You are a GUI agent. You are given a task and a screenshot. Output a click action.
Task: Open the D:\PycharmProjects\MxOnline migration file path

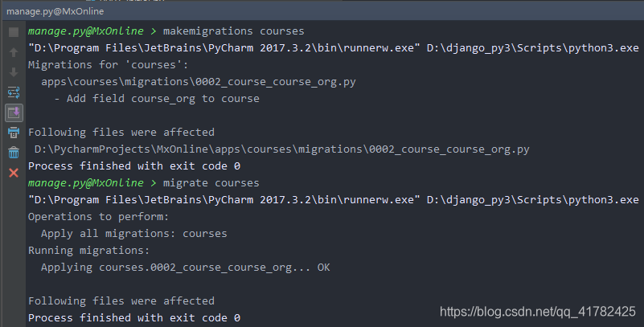(x=281, y=149)
